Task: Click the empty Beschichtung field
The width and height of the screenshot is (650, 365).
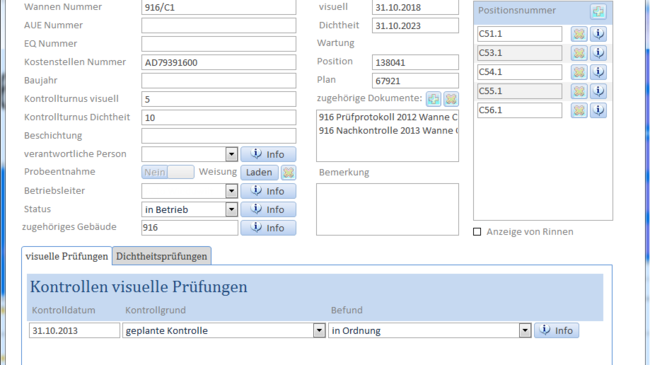Action: (x=218, y=136)
